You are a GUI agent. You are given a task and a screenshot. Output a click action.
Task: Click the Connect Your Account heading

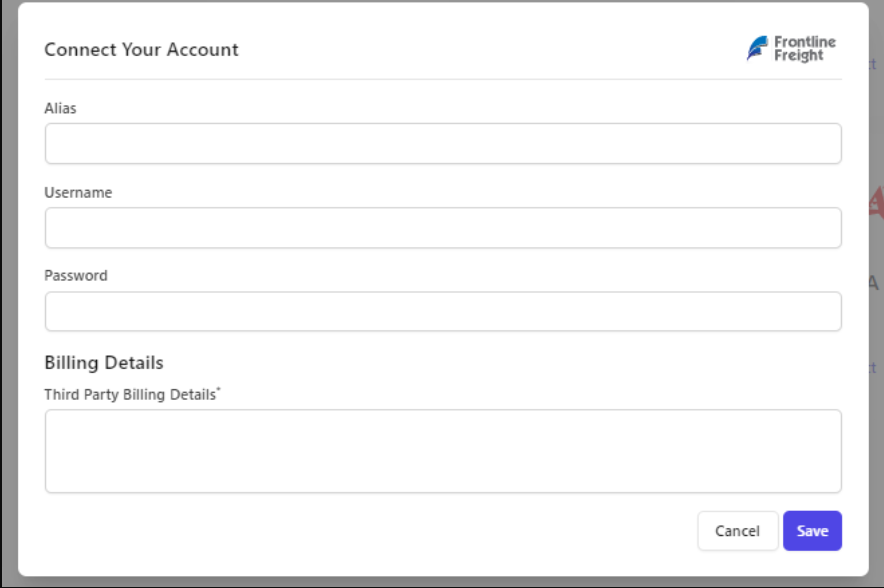coord(142,50)
